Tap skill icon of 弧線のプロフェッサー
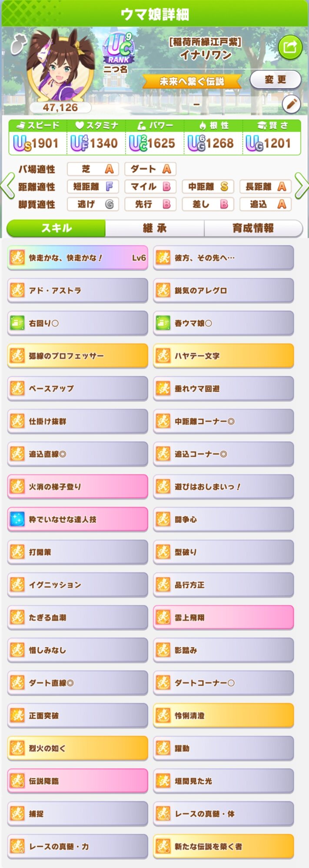This screenshot has height=868, width=309. (17, 356)
